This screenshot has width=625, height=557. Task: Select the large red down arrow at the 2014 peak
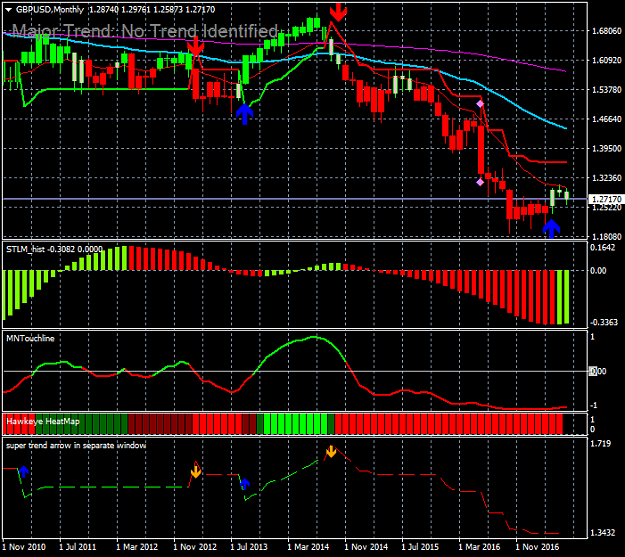coord(338,12)
